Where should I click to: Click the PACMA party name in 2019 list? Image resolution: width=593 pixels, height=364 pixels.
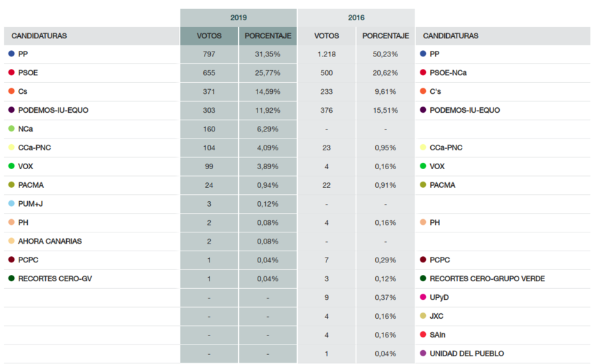pos(31,185)
